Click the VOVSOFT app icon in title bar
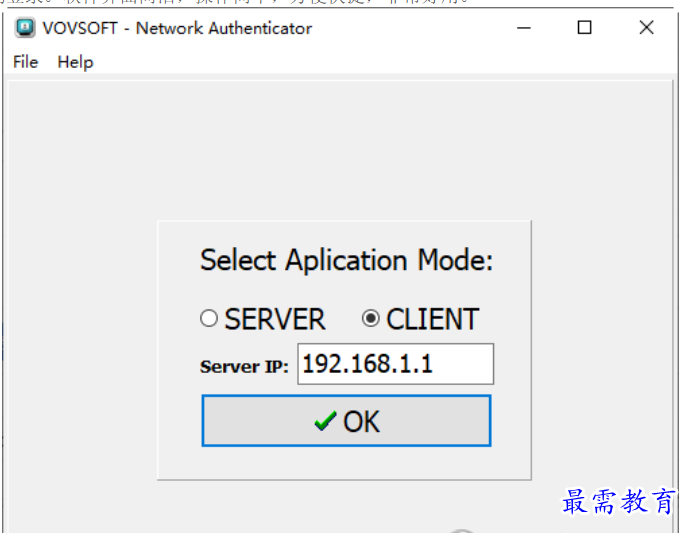The height and width of the screenshot is (533, 684). [x=25, y=28]
